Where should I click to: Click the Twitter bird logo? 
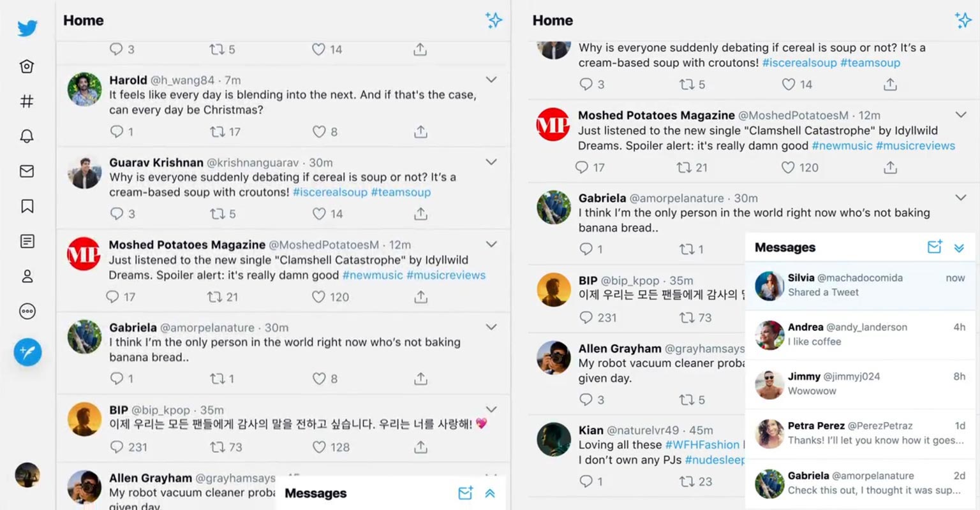(27, 29)
